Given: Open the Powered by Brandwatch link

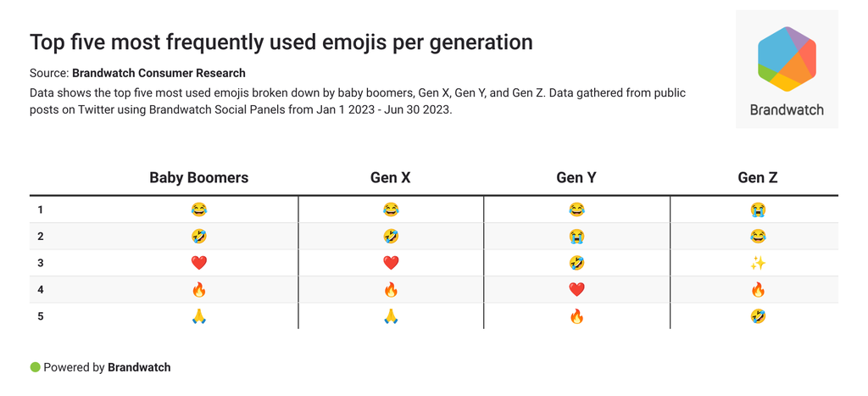Looking at the screenshot, I should click(138, 367).
